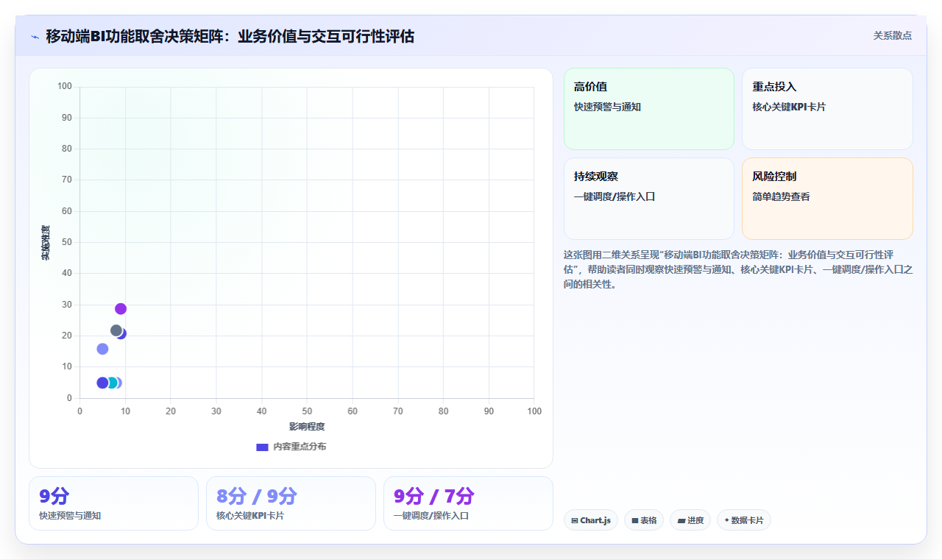Image resolution: width=942 pixels, height=560 pixels.
Task: Open the 高价值 quadrant card
Action: coord(649,109)
